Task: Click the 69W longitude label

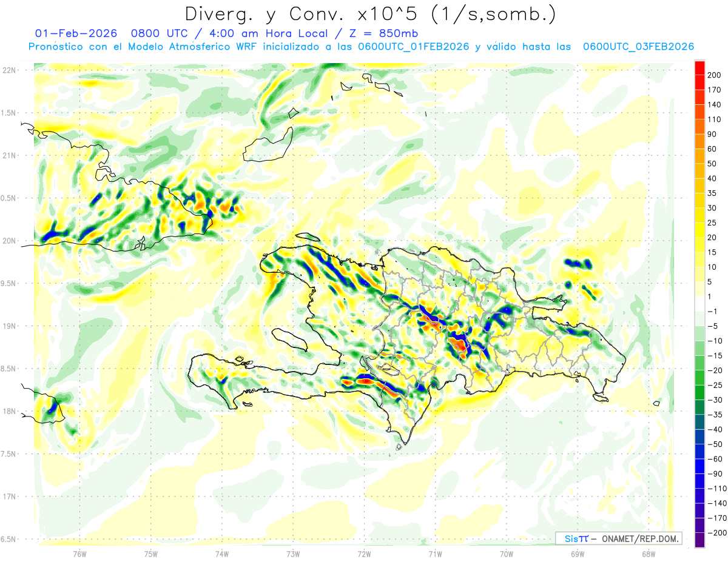Action: tap(577, 554)
